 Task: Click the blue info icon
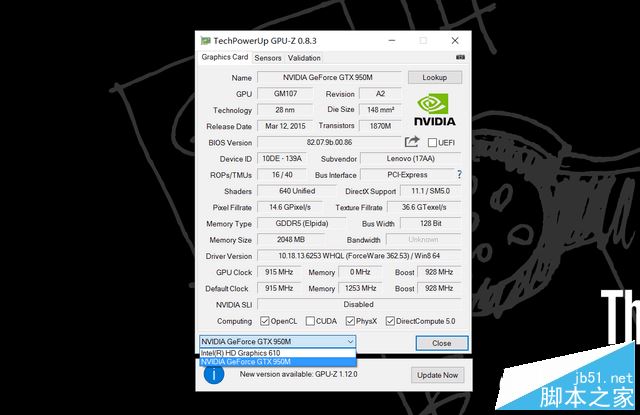214,374
